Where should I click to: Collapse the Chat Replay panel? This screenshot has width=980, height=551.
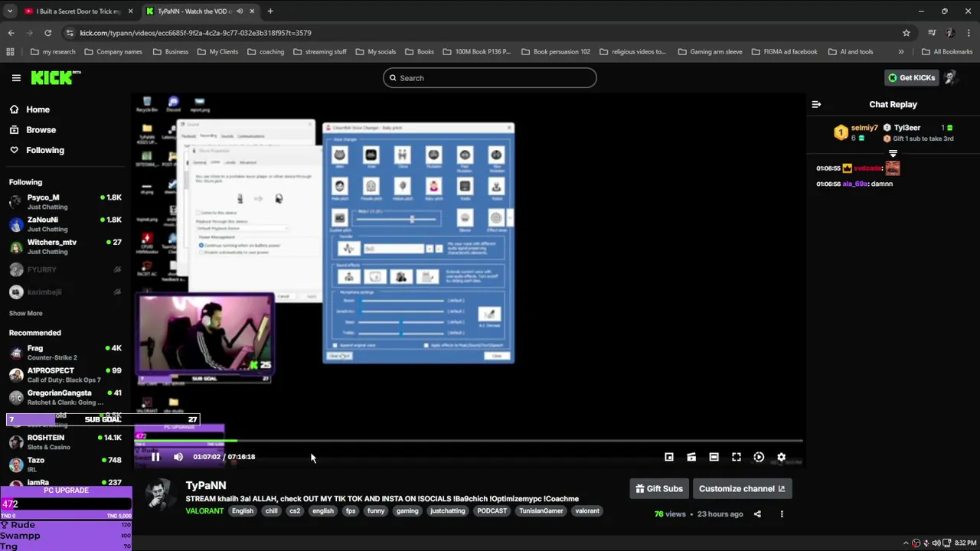coord(816,104)
